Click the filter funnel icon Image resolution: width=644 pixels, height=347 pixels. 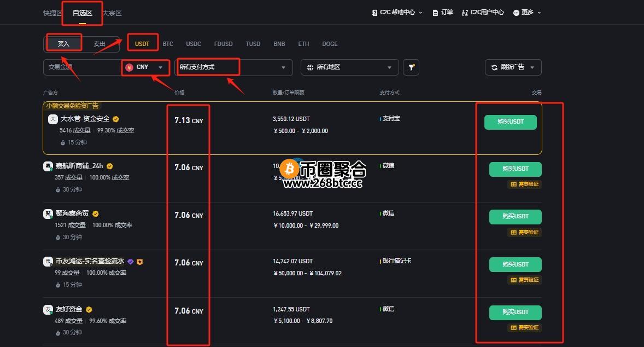[x=411, y=67]
